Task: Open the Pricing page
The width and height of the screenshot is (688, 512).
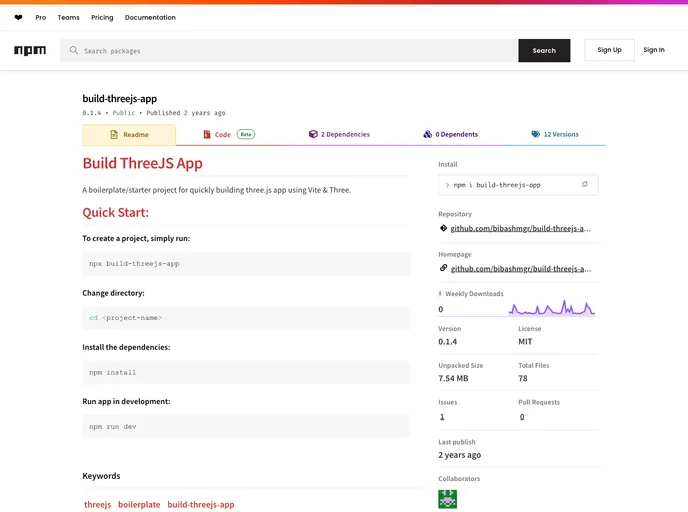Action: click(x=102, y=18)
